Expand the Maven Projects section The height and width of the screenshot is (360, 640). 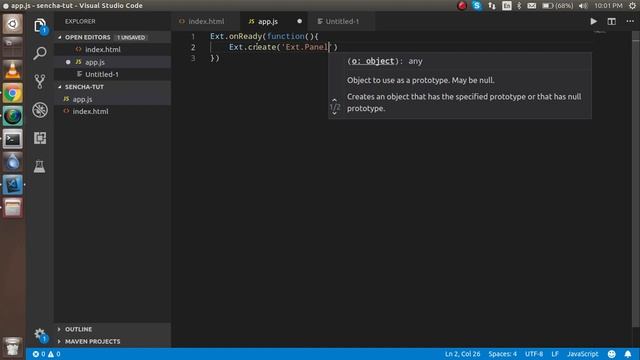pos(113,341)
